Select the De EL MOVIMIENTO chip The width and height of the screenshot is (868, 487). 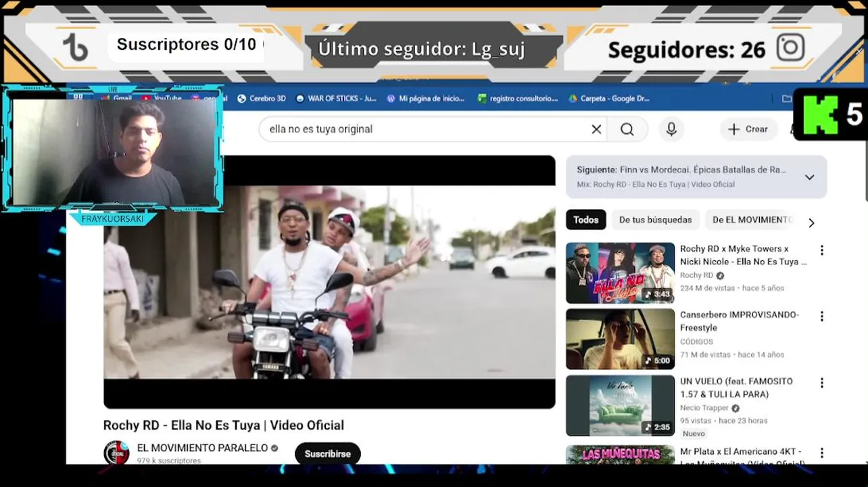pos(752,220)
